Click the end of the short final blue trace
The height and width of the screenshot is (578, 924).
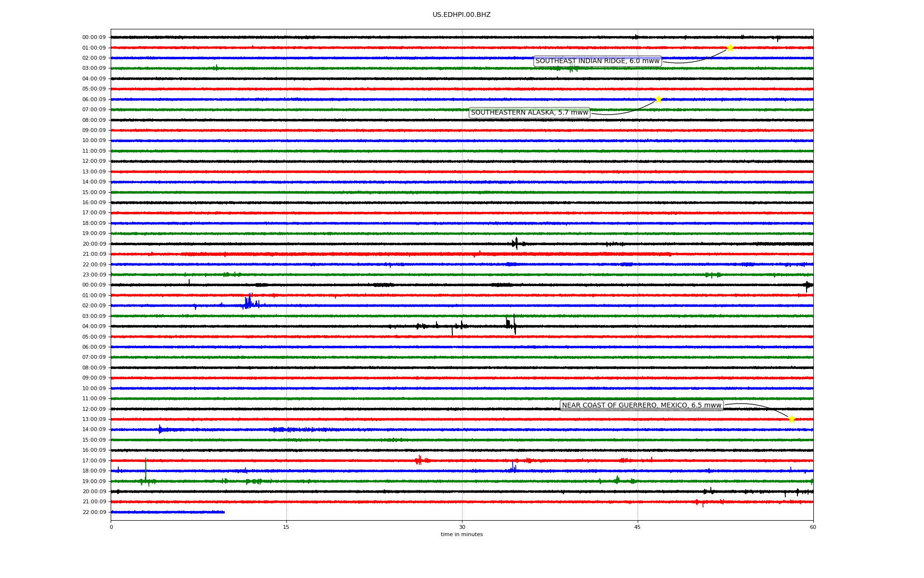[x=224, y=512]
